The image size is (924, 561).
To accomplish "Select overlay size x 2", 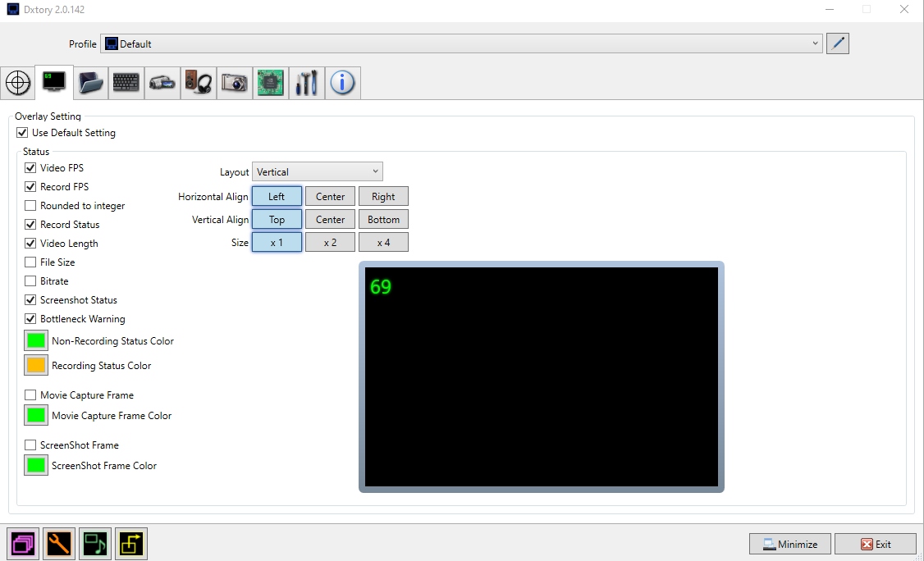I will pos(330,242).
